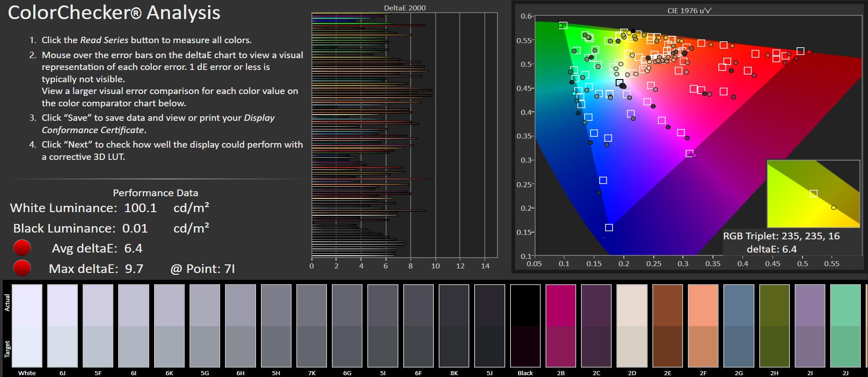Image resolution: width=868 pixels, height=377 pixels.
Task: Click the 8K near-black swatch
Action: tap(454, 326)
